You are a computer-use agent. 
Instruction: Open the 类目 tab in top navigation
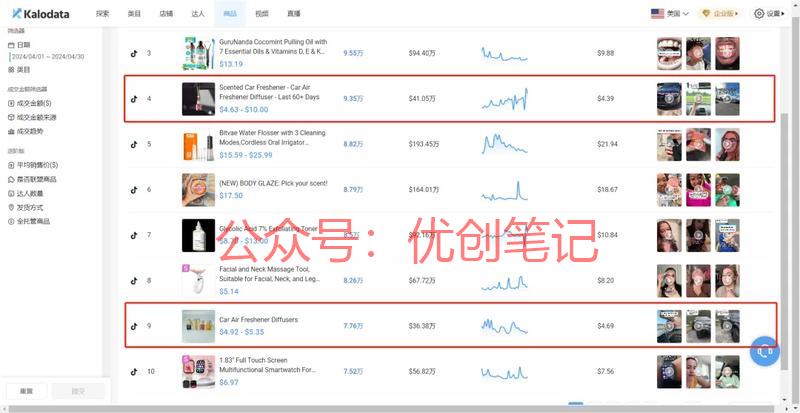coord(134,14)
